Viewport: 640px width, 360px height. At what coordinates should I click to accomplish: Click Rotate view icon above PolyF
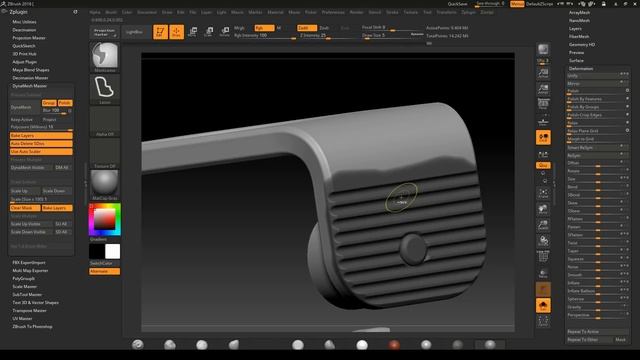coord(543,241)
